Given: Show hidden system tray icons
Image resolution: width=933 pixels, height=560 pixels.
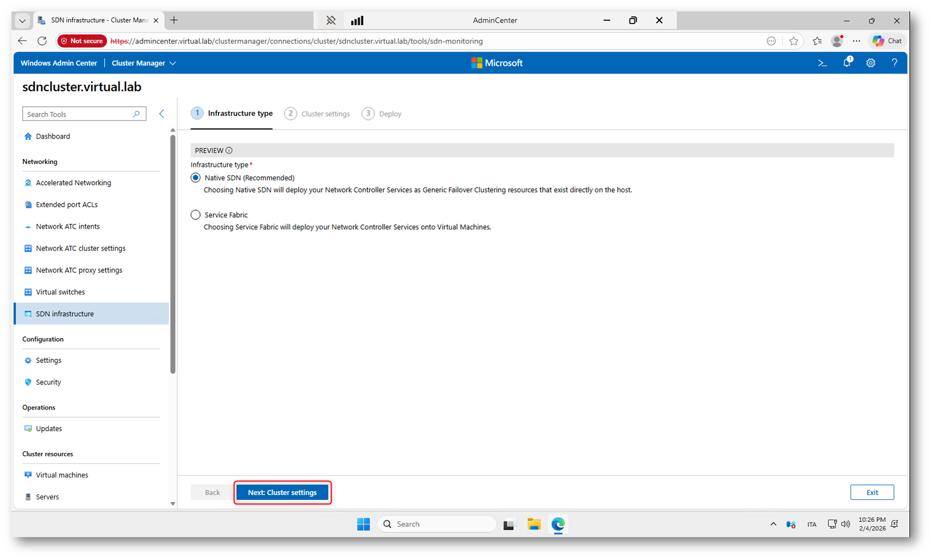Looking at the screenshot, I should click(773, 525).
